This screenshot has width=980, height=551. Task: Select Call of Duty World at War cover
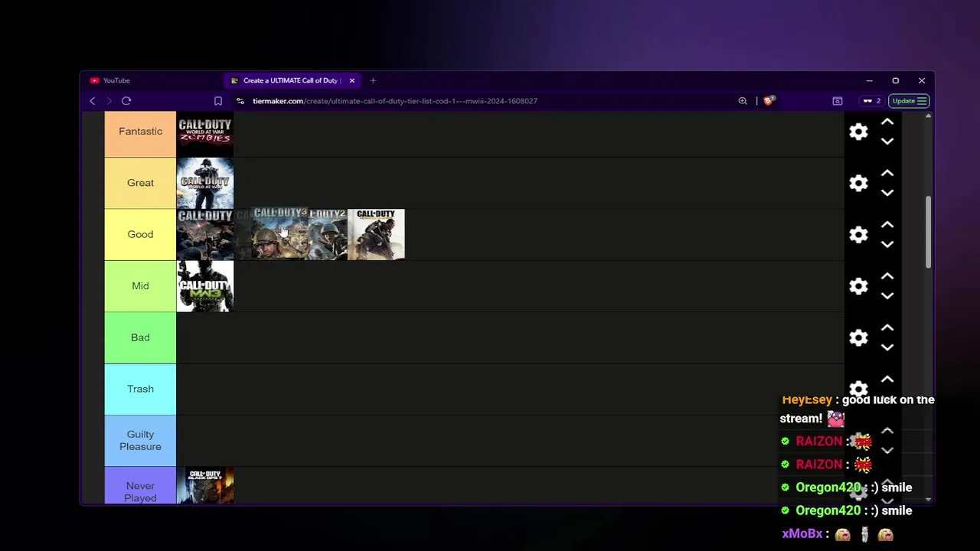point(205,183)
